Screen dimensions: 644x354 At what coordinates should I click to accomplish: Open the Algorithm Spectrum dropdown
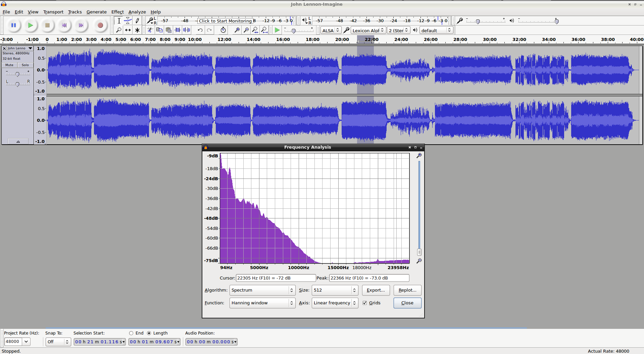pyautogui.click(x=262, y=290)
